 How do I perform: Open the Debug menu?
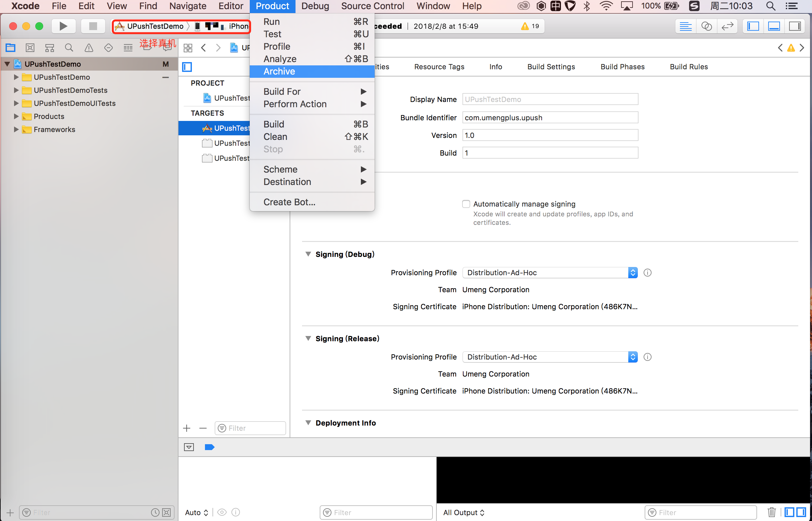315,6
